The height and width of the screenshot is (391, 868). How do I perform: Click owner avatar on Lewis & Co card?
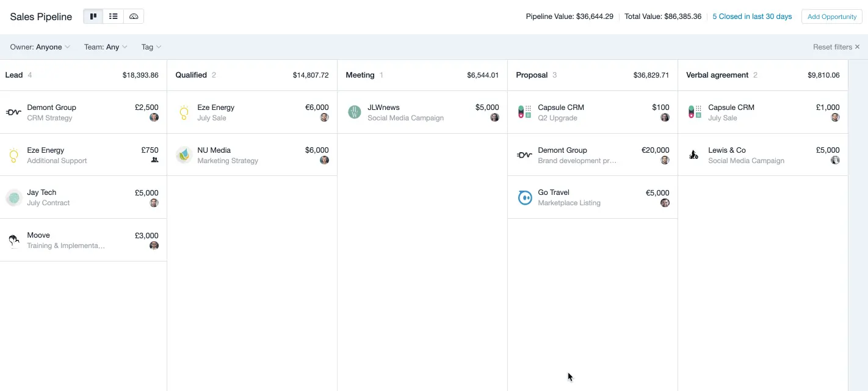[835, 160]
